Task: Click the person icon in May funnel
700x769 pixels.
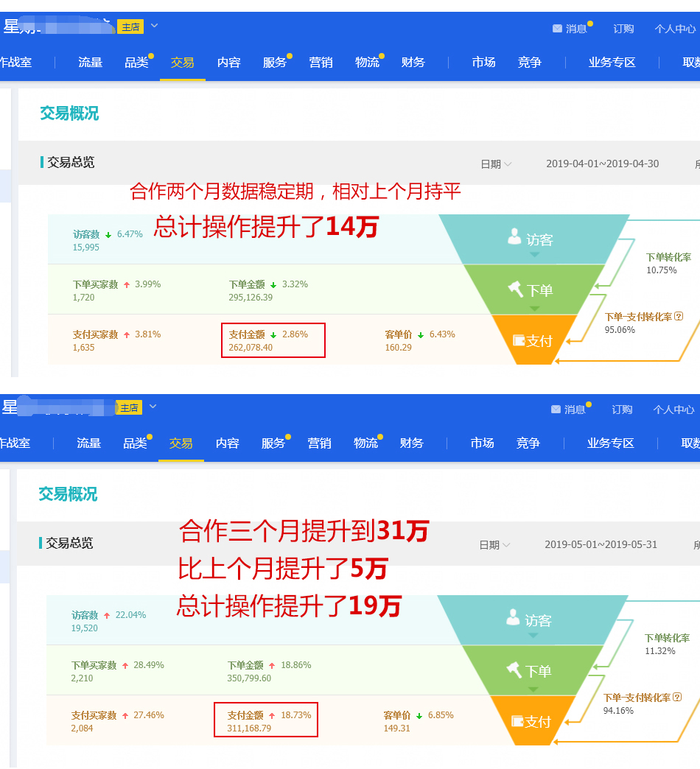Action: [513, 618]
